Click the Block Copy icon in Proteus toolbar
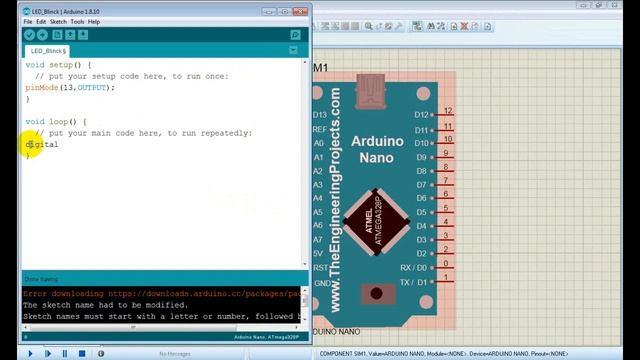 [325, 27]
